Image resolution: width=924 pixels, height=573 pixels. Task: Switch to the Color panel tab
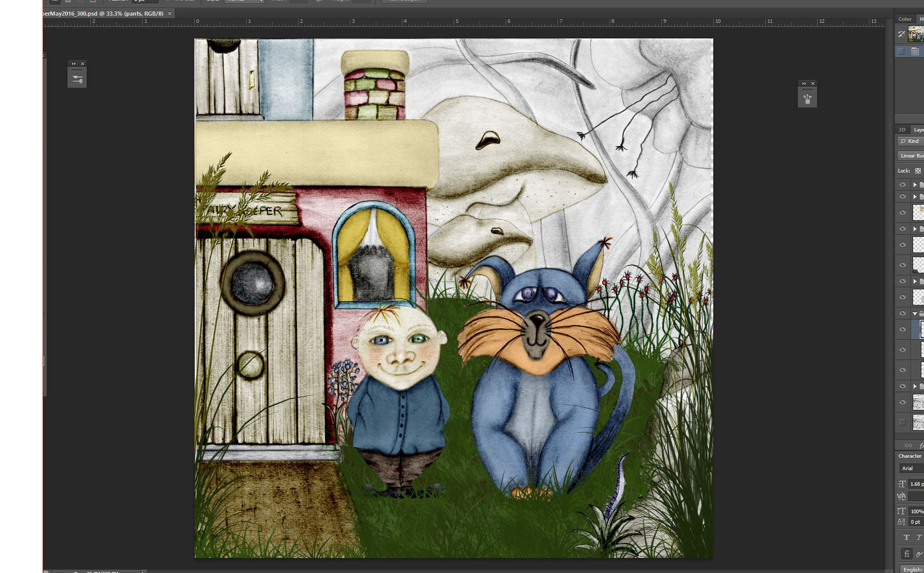coord(905,19)
